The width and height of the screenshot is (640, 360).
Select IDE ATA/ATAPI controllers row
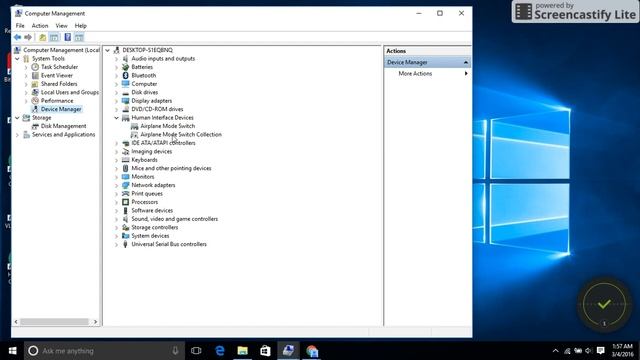tap(163, 143)
